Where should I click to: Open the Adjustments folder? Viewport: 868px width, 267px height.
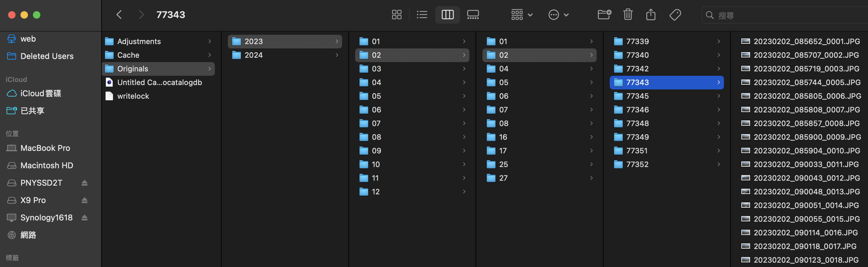point(139,42)
